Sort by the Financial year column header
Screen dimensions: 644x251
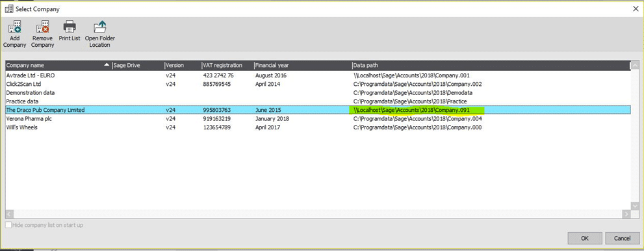pos(302,65)
